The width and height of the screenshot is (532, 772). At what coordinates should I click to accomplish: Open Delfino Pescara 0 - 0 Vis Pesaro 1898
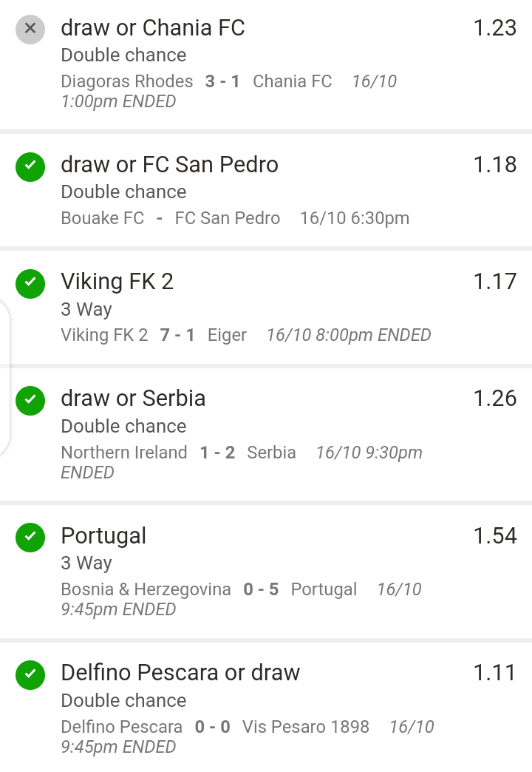(x=215, y=726)
